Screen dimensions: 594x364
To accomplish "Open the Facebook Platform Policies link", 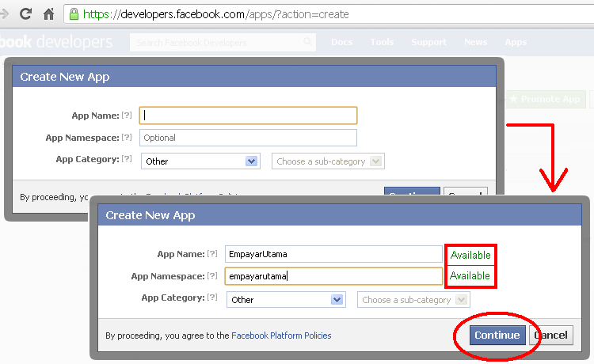I will pos(281,336).
